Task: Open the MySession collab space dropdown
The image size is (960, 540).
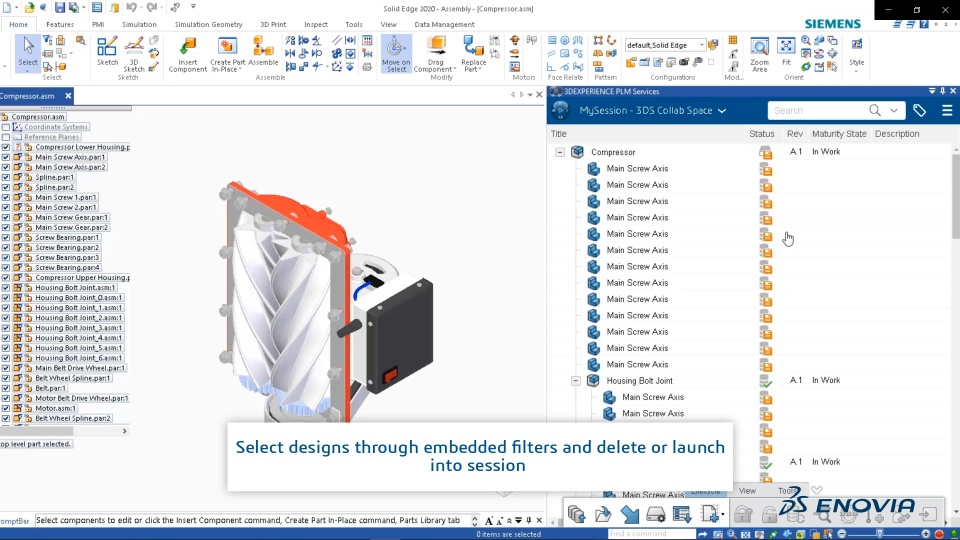Action: click(x=722, y=111)
